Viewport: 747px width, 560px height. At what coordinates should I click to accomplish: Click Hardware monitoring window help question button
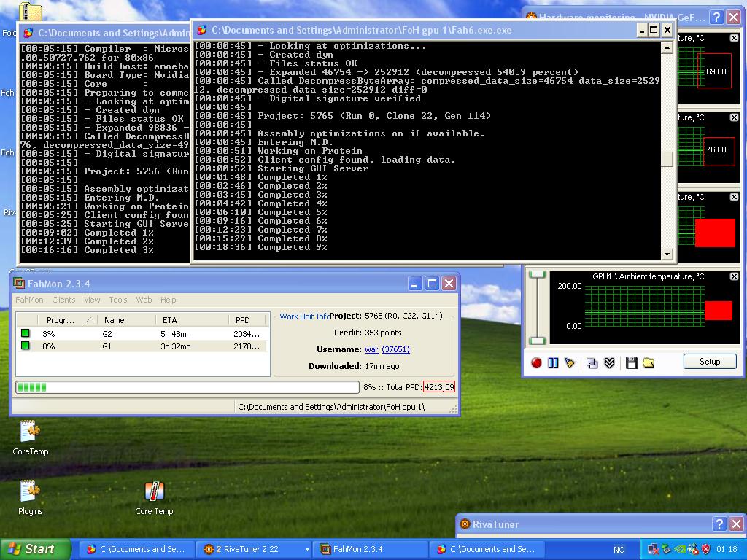point(716,17)
